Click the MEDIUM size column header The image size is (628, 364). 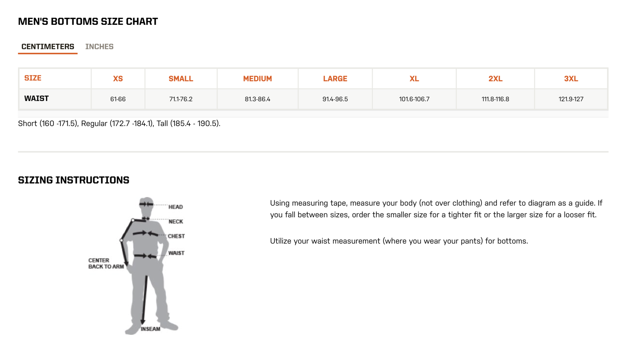pos(257,79)
